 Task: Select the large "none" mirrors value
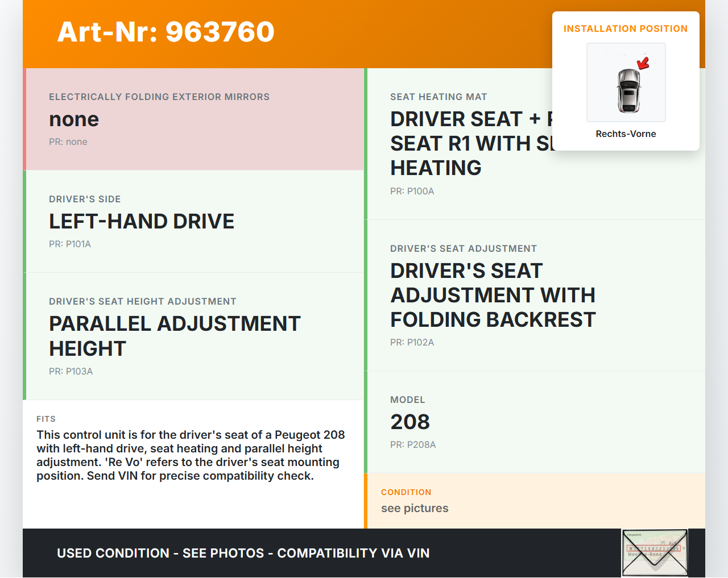(x=74, y=119)
